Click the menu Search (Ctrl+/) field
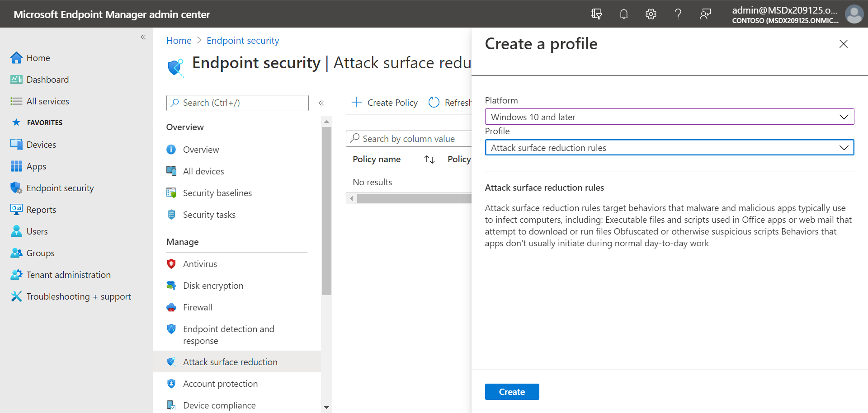Viewport: 868px width, 413px height. pyautogui.click(x=237, y=103)
